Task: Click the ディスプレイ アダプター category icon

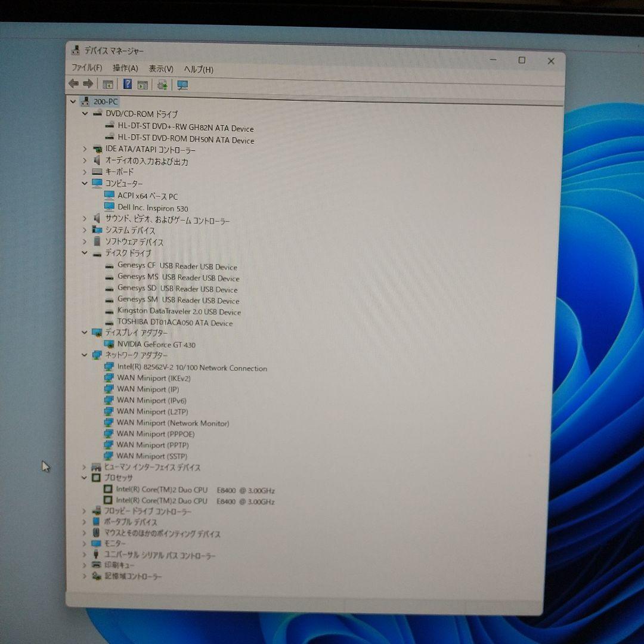Action: click(x=97, y=332)
